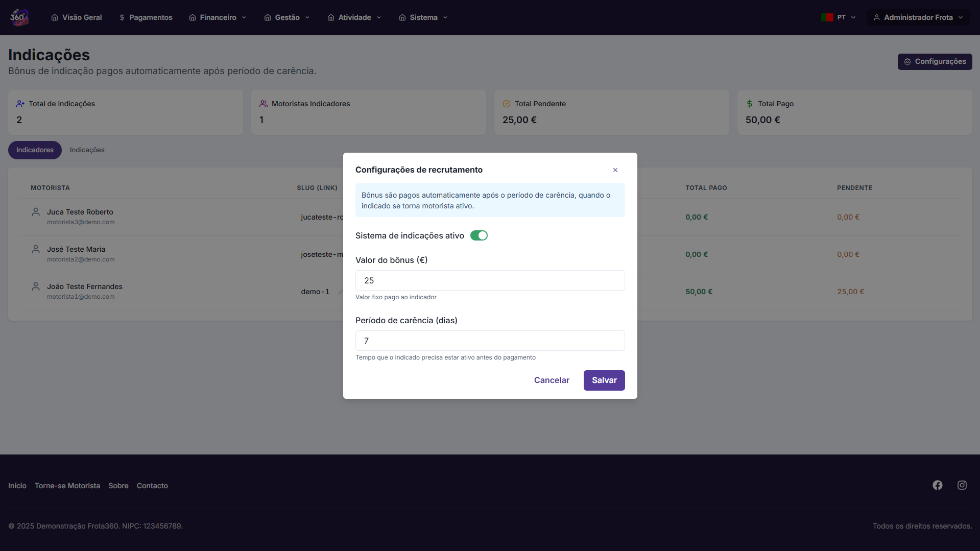Viewport: 980px width, 551px height.
Task: Switch to the Indicações tab
Action: click(x=87, y=150)
